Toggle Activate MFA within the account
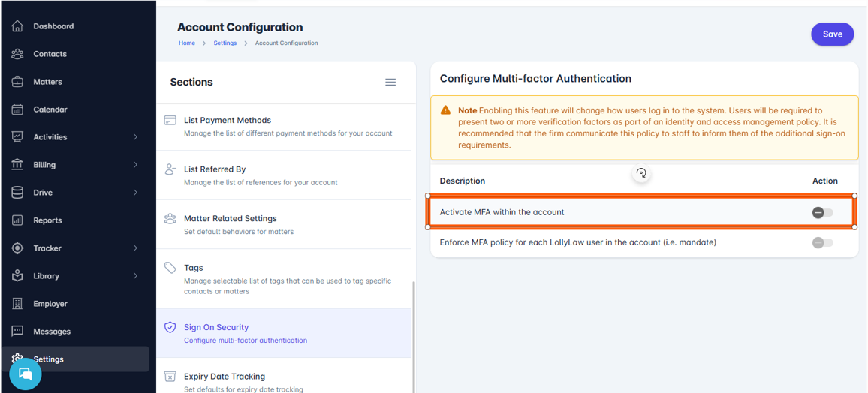 [822, 212]
